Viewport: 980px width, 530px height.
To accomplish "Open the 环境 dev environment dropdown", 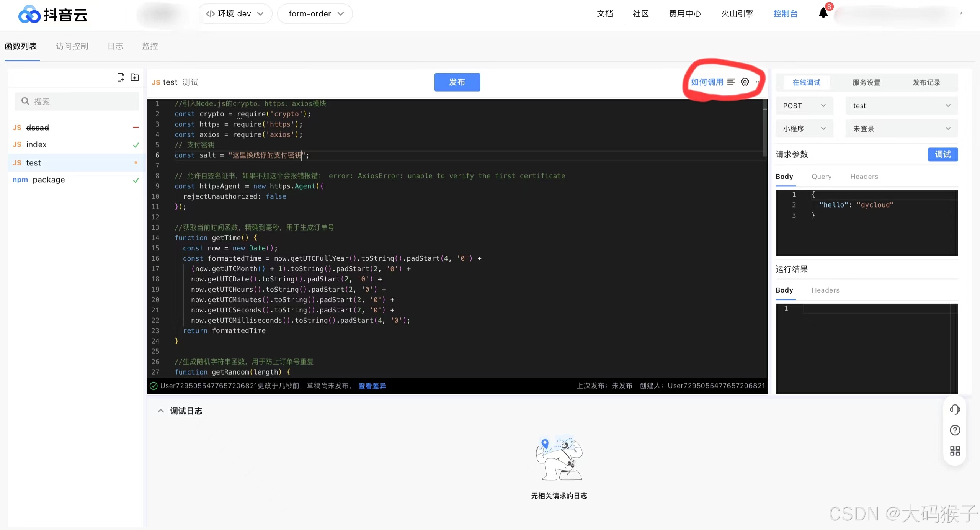I will tap(235, 14).
